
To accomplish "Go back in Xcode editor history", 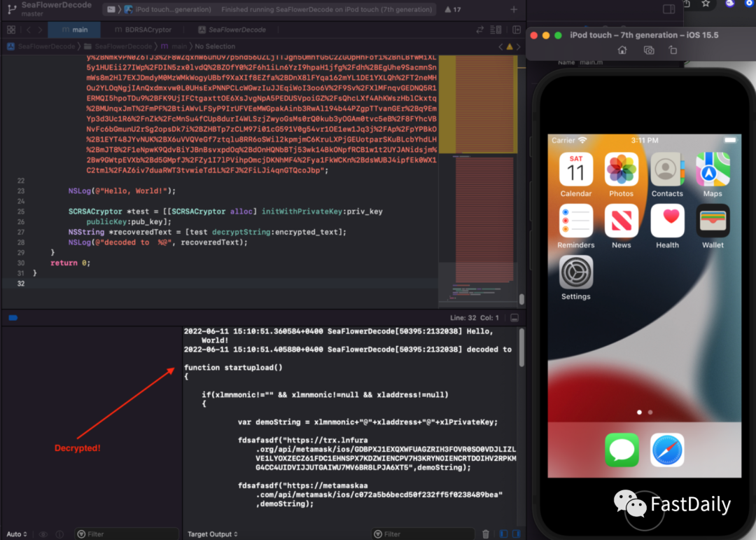I will pyautogui.click(x=29, y=30).
